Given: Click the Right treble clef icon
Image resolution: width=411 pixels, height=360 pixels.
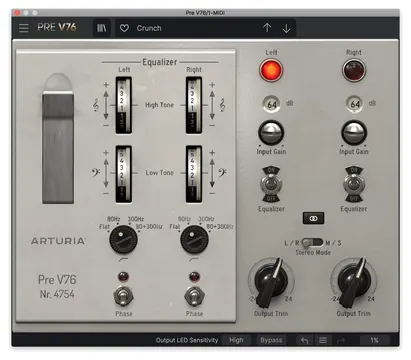Looking at the screenshot, I should coord(222,105).
